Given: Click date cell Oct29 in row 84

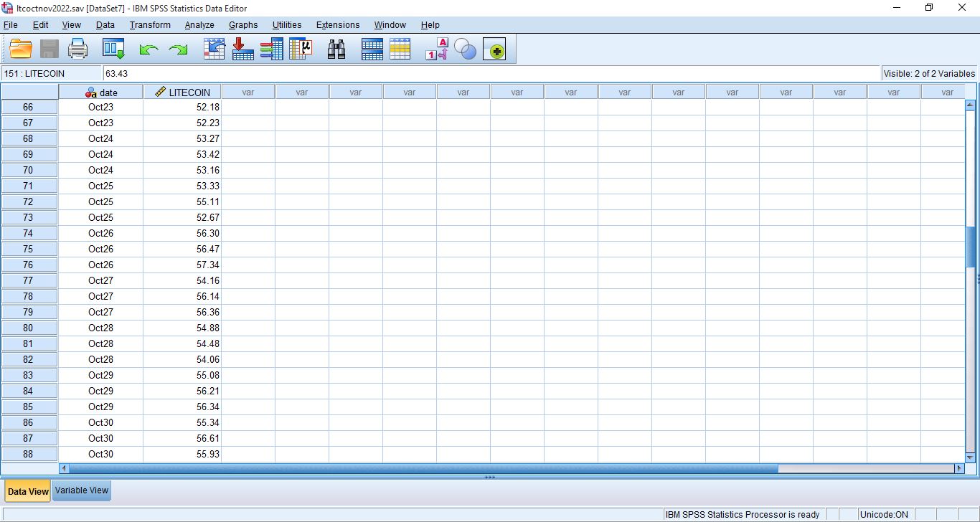Looking at the screenshot, I should [x=101, y=391].
